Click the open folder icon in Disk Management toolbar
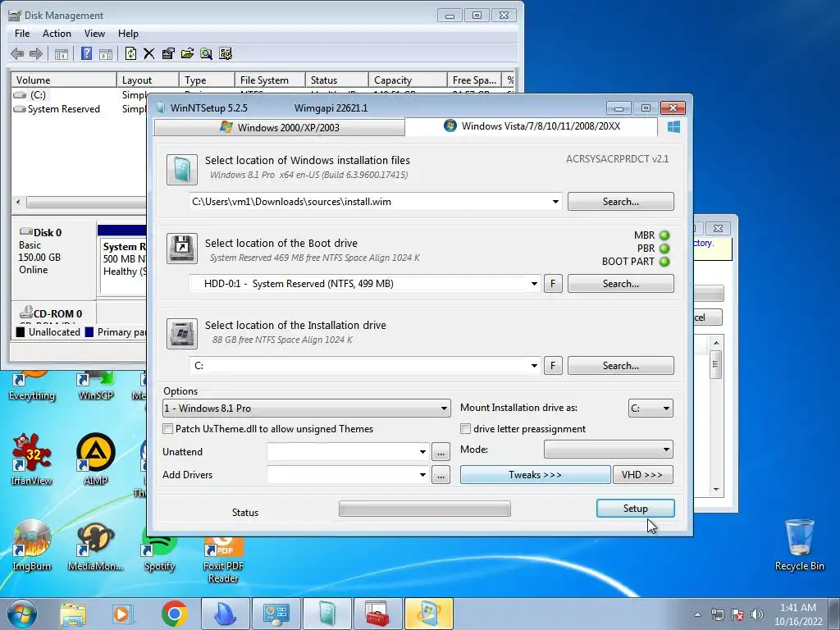 click(187, 53)
